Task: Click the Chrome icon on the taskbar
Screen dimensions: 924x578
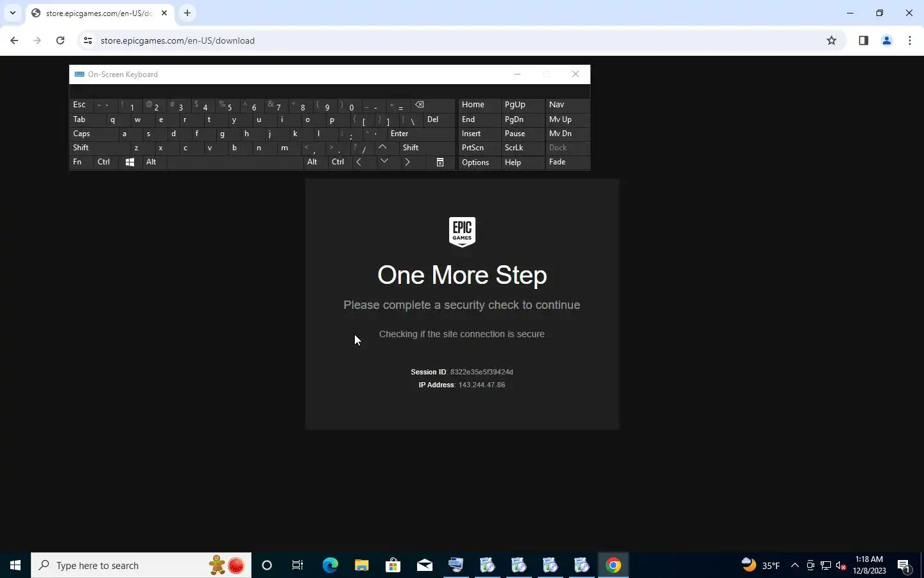Action: pos(613,565)
